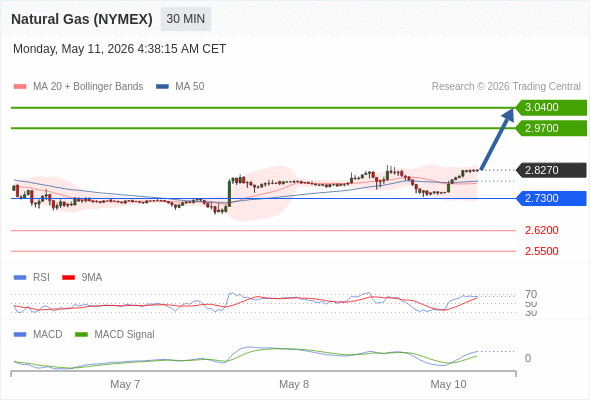The height and width of the screenshot is (400, 590).
Task: Click the 2.8270 current price tag
Action: 551,170
